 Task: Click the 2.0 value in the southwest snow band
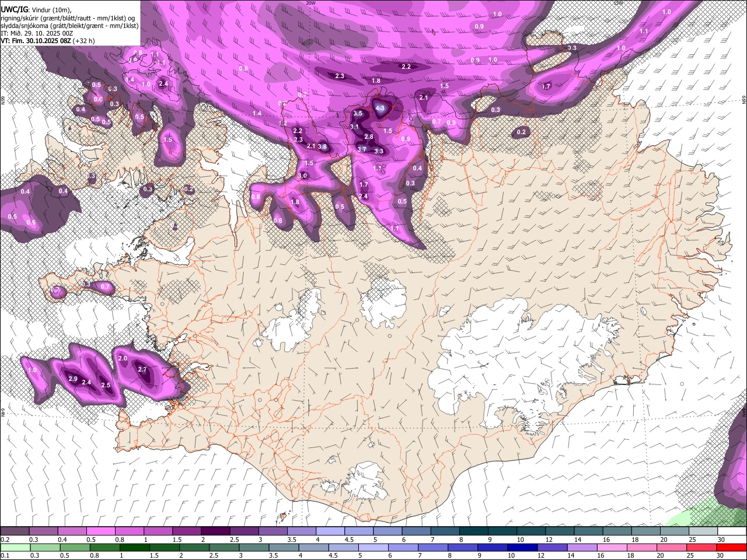click(x=123, y=358)
